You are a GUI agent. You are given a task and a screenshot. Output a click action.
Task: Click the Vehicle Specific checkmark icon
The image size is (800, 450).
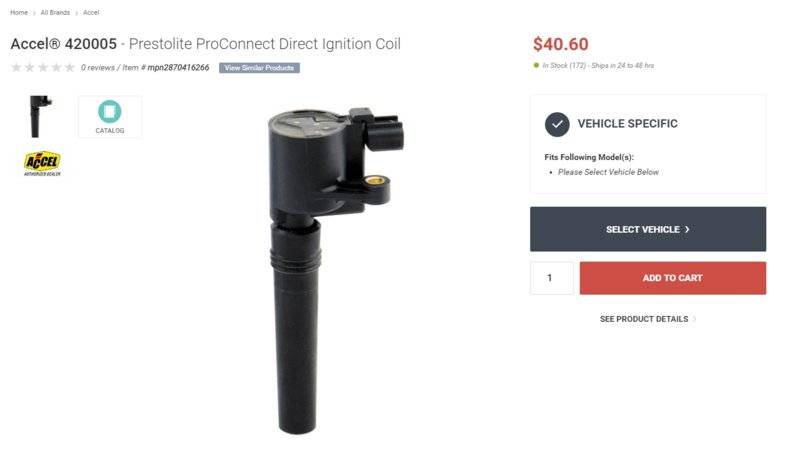coord(557,124)
